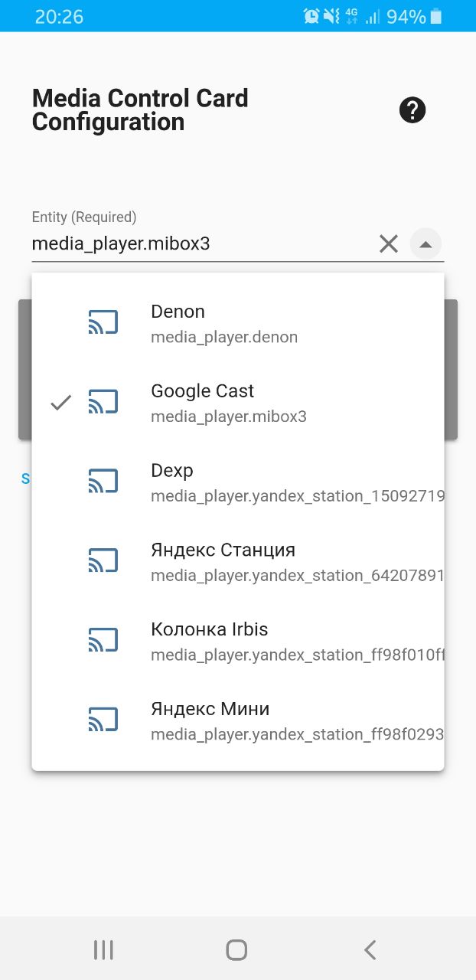The height and width of the screenshot is (980, 476).
Task: Tap the battery icon in status bar
Action: point(436,16)
